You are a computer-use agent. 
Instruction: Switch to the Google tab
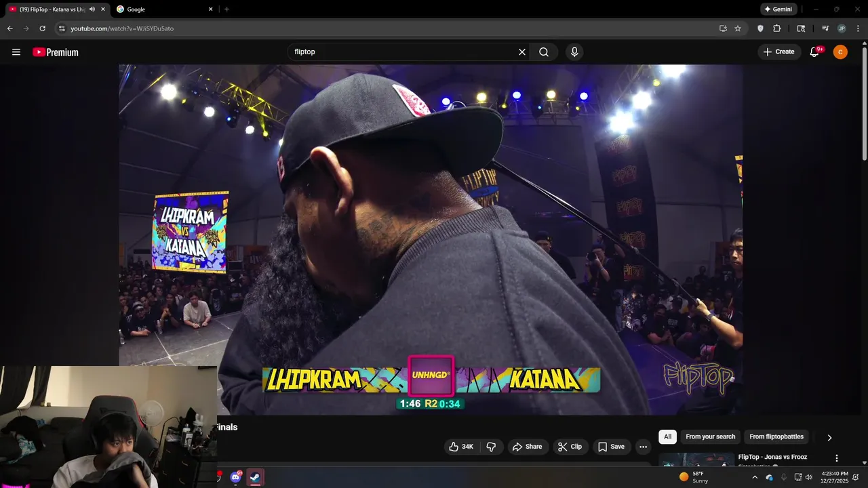164,9
